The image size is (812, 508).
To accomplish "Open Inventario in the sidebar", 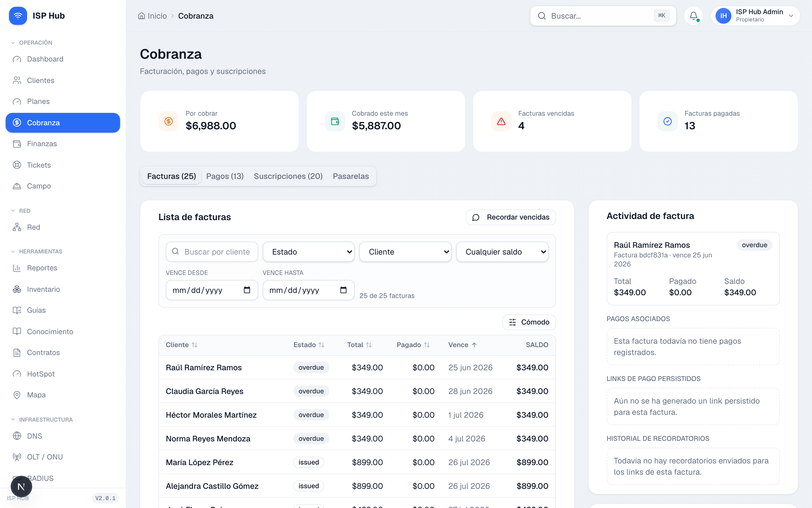I will [x=63, y=289].
